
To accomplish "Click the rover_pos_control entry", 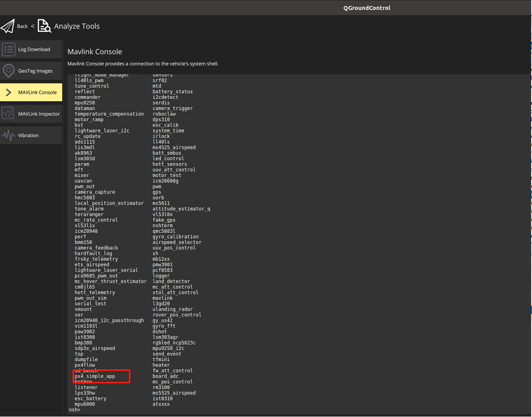I will coord(177,315).
